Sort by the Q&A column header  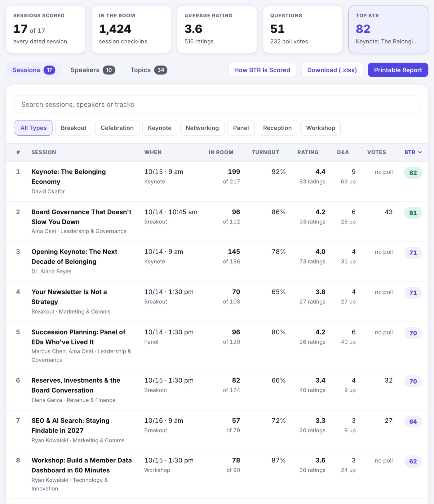coord(343,152)
